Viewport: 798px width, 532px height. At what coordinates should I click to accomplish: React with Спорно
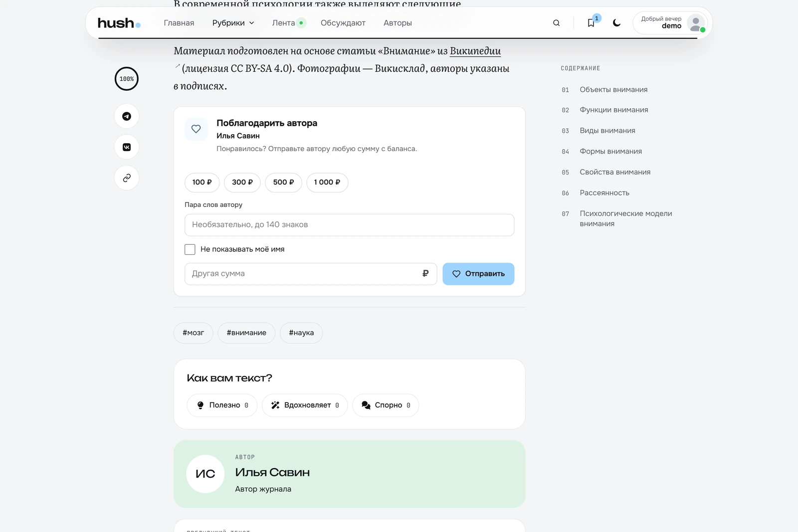[386, 405]
